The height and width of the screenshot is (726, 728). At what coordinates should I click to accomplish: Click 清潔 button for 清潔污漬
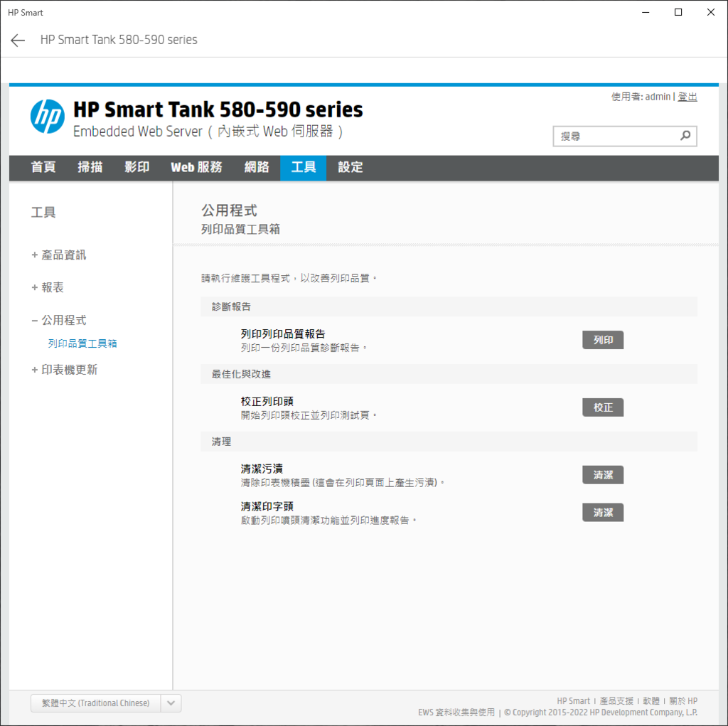coord(603,475)
